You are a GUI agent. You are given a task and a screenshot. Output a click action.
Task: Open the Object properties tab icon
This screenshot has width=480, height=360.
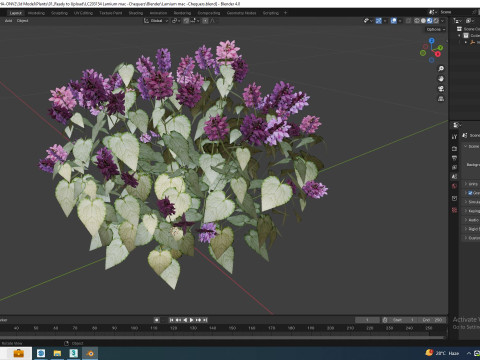click(x=454, y=198)
